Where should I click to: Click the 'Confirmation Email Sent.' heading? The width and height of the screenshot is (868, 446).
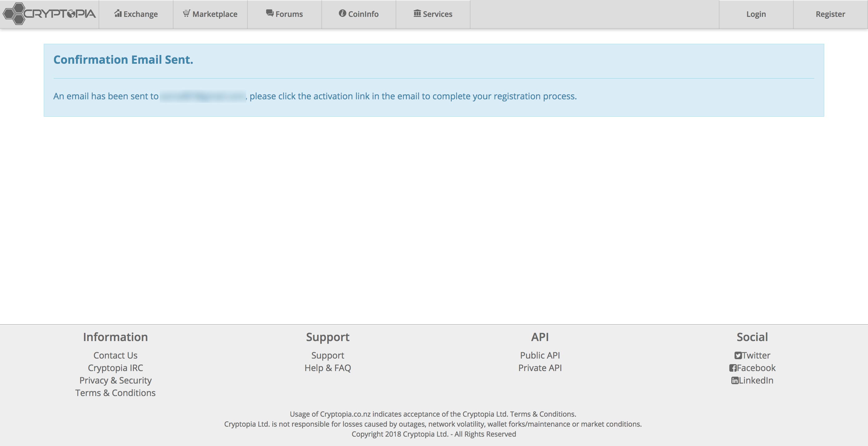[x=123, y=60]
